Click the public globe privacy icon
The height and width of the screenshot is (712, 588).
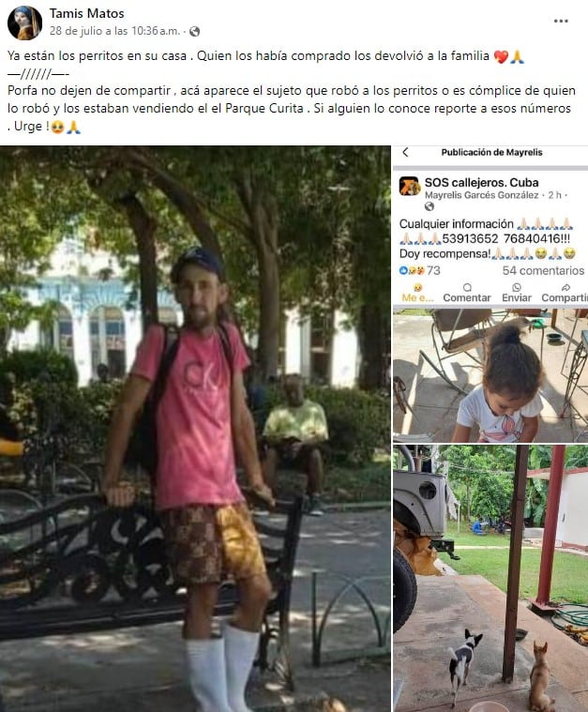tap(194, 31)
